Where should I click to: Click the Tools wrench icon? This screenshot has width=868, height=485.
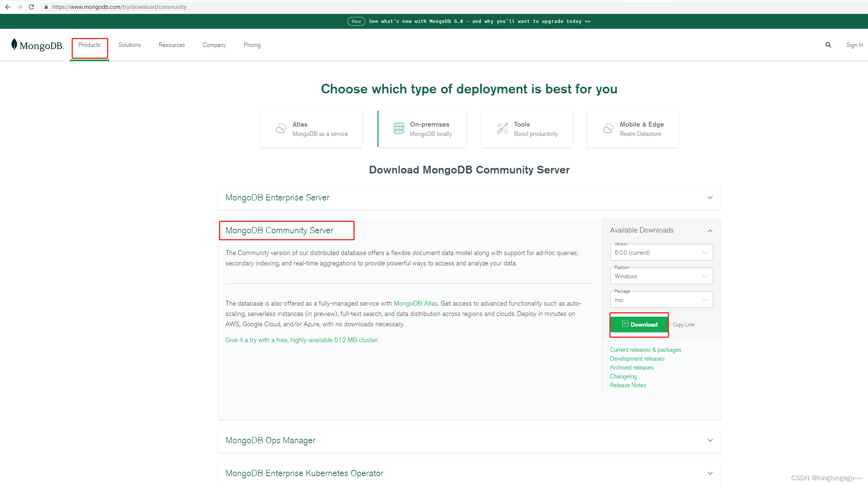[x=502, y=128]
